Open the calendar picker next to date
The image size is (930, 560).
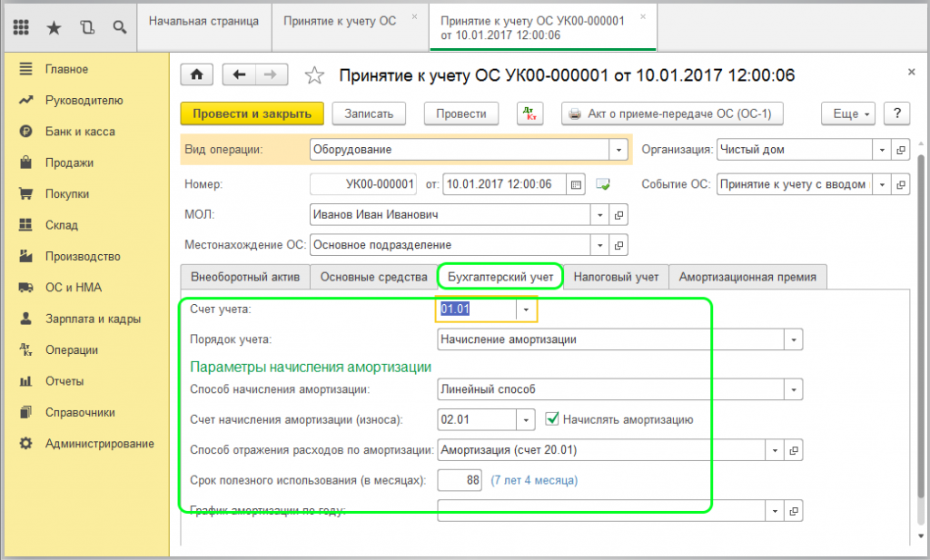(575, 184)
